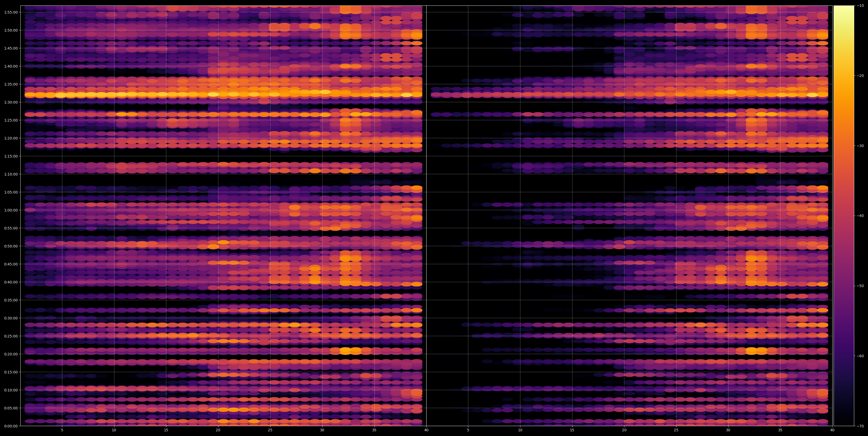Click the 1:45:00 time axis label
The width and height of the screenshot is (868, 436).
click(x=11, y=48)
